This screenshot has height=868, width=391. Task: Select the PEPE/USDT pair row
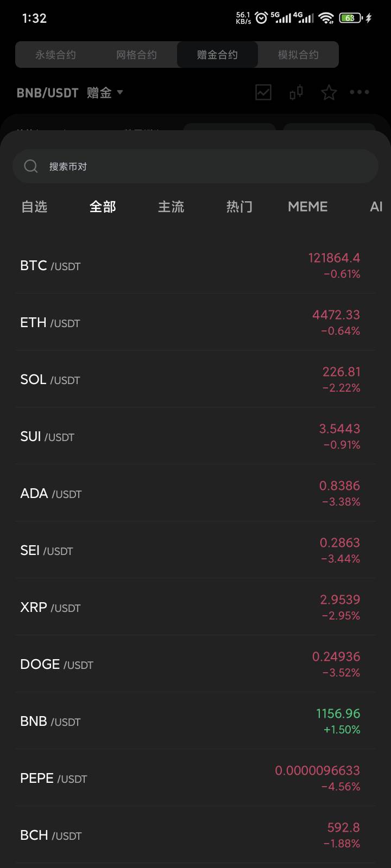[x=195, y=778]
